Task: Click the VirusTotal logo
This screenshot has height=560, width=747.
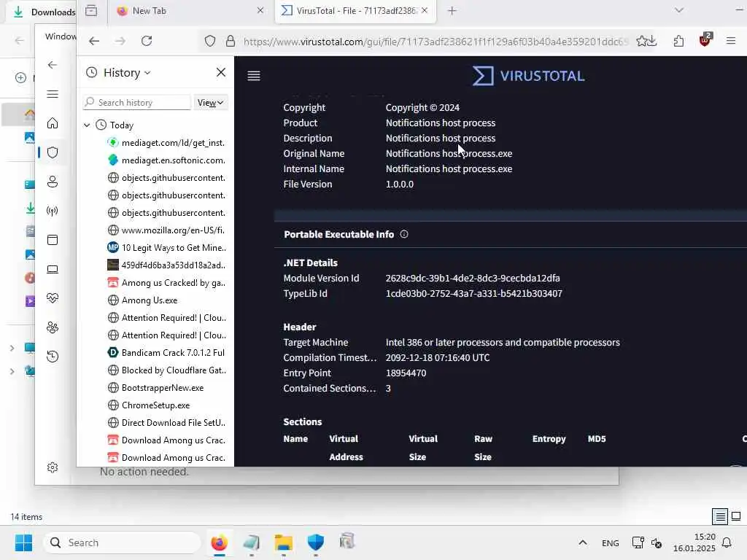Action: pyautogui.click(x=528, y=76)
